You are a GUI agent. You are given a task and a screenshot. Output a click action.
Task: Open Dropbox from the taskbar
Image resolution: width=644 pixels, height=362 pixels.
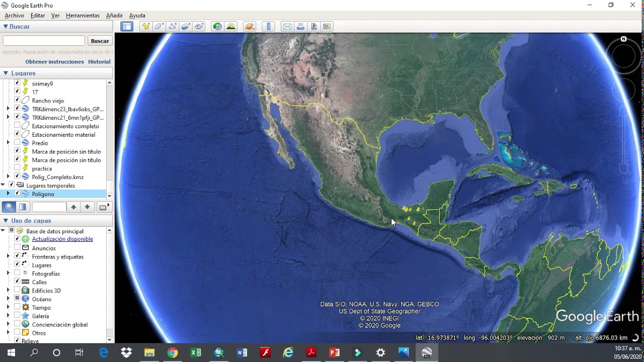pos(126,352)
